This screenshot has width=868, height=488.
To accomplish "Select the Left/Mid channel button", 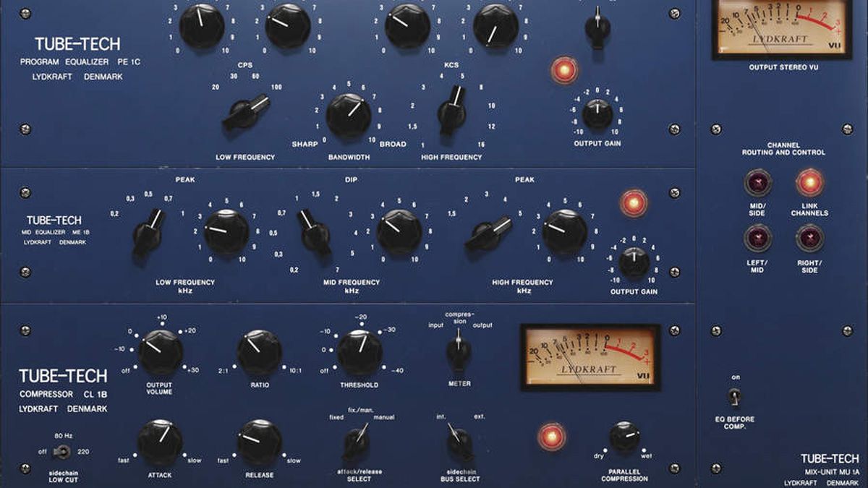I will (758, 238).
